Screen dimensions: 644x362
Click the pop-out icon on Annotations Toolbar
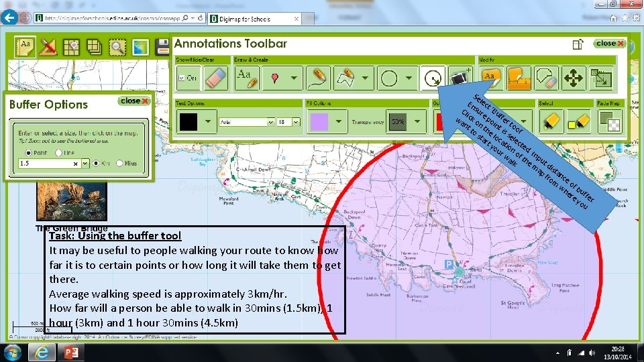click(578, 44)
